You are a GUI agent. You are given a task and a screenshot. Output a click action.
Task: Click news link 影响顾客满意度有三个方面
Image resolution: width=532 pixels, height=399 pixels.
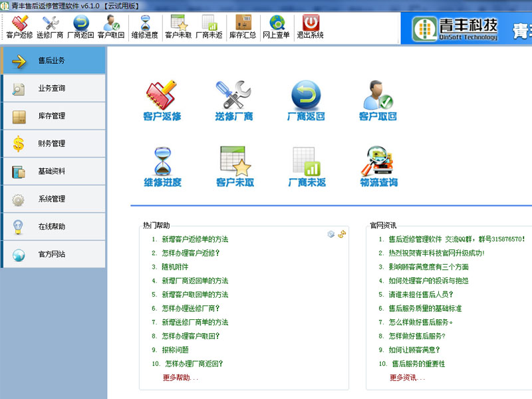pyautogui.click(x=428, y=267)
